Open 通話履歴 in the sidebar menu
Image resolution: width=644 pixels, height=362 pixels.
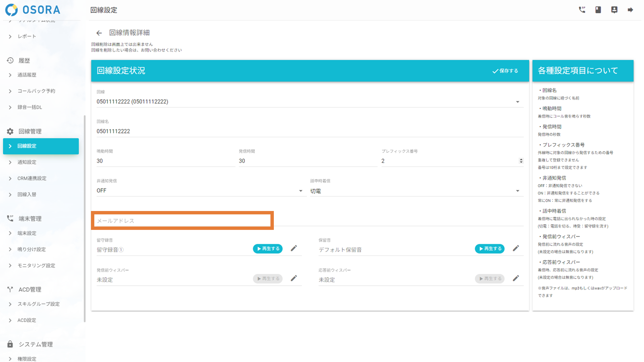27,75
